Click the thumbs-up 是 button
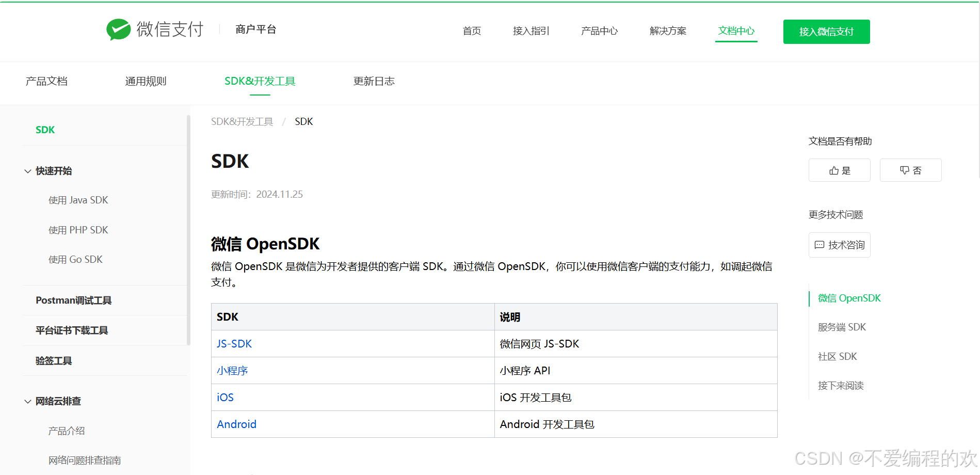The width and height of the screenshot is (980, 475). point(839,170)
